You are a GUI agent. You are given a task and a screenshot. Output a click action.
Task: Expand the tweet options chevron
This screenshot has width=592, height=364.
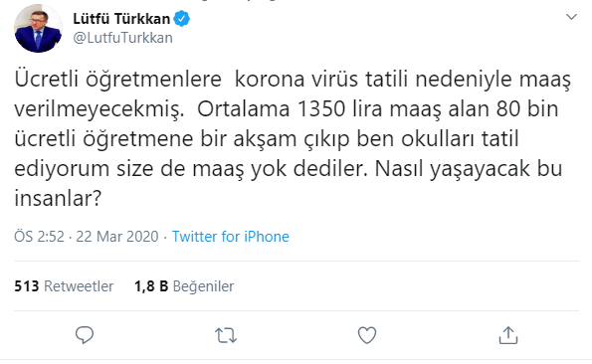click(x=571, y=17)
